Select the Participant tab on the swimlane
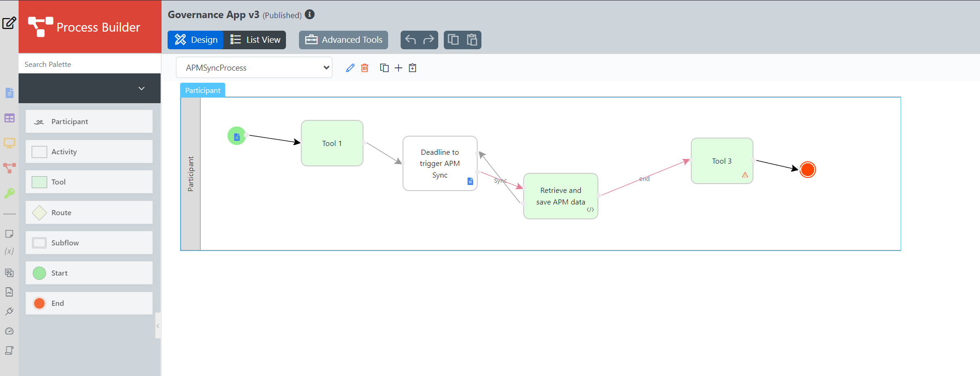The height and width of the screenshot is (376, 980). (202, 90)
